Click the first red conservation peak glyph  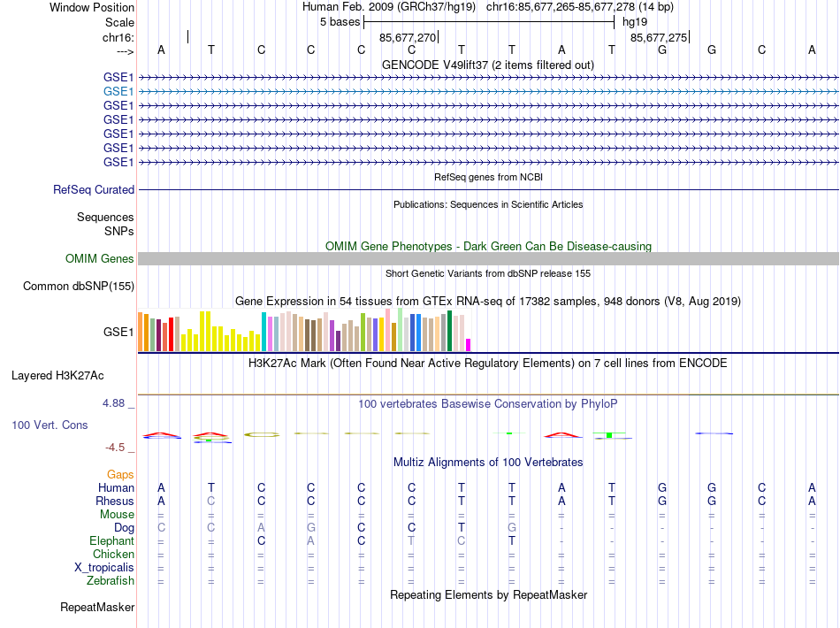click(161, 435)
